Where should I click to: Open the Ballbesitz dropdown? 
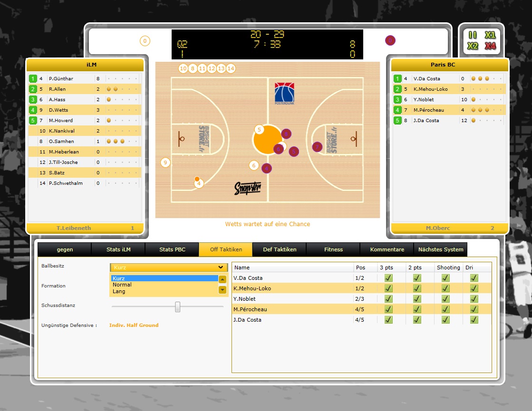169,268
